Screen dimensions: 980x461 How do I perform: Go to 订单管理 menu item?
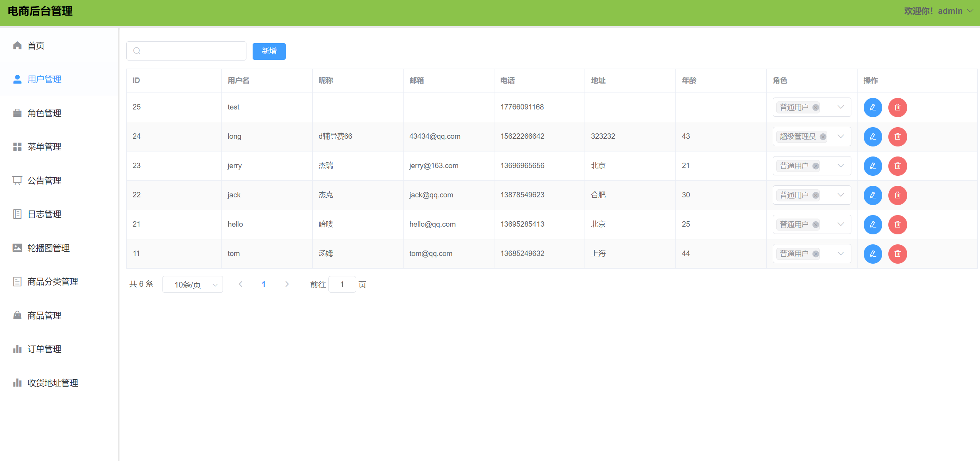[x=44, y=349]
